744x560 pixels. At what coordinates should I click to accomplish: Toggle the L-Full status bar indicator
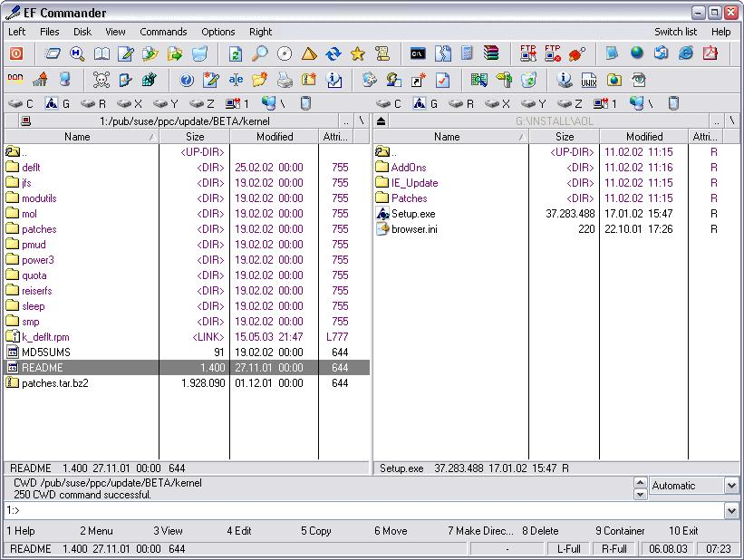tap(569, 549)
